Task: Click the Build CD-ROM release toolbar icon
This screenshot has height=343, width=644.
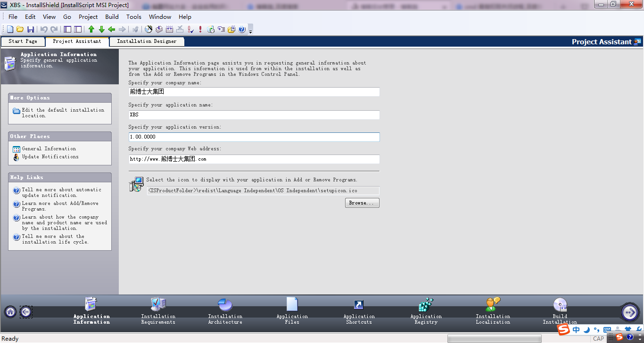Action: [149, 29]
